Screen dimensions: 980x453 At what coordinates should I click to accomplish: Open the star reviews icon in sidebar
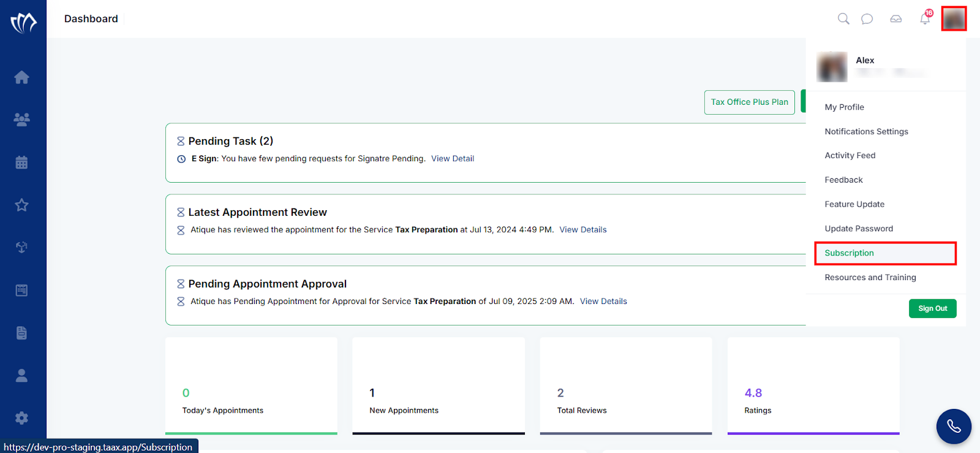point(21,205)
